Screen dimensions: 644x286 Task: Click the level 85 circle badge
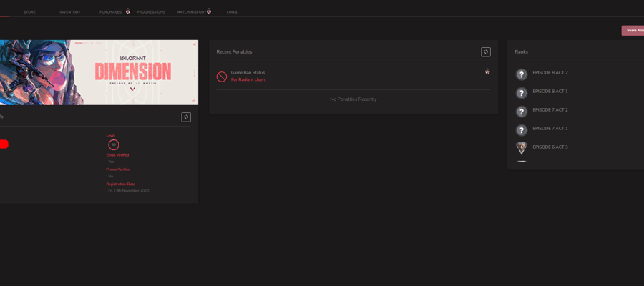(x=114, y=144)
